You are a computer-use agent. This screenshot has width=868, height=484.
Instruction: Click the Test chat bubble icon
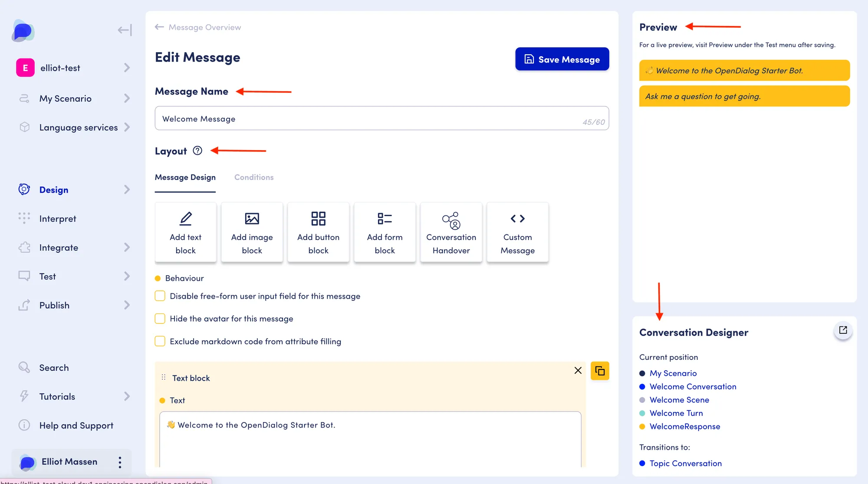tap(24, 276)
